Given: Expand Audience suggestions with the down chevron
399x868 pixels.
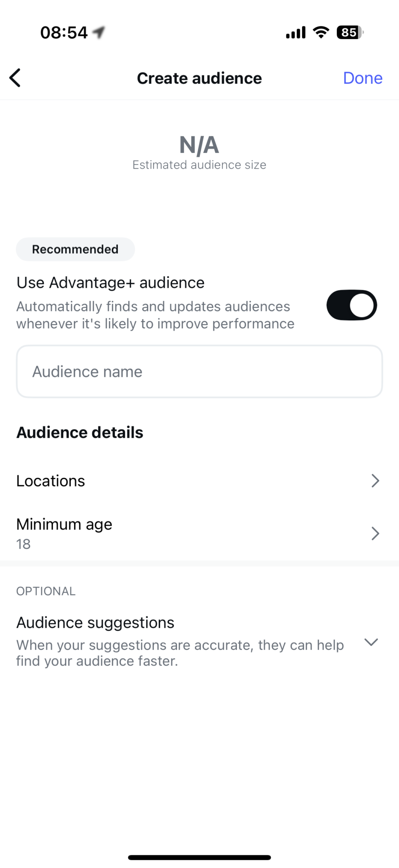Looking at the screenshot, I should pyautogui.click(x=371, y=642).
